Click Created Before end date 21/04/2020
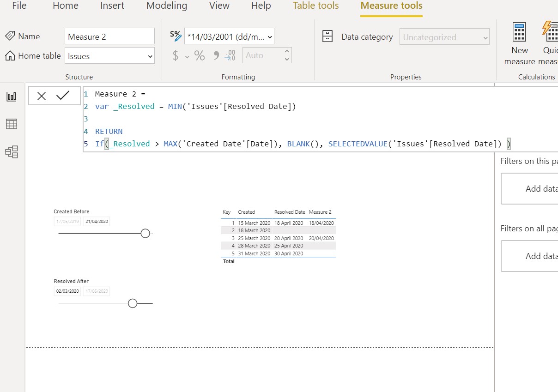558x392 pixels. point(97,222)
